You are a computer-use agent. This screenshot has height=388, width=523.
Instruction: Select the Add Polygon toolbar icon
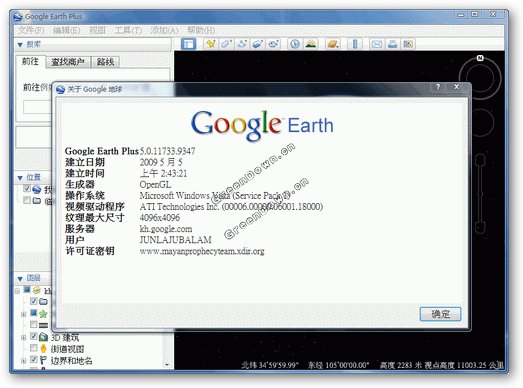click(x=226, y=44)
